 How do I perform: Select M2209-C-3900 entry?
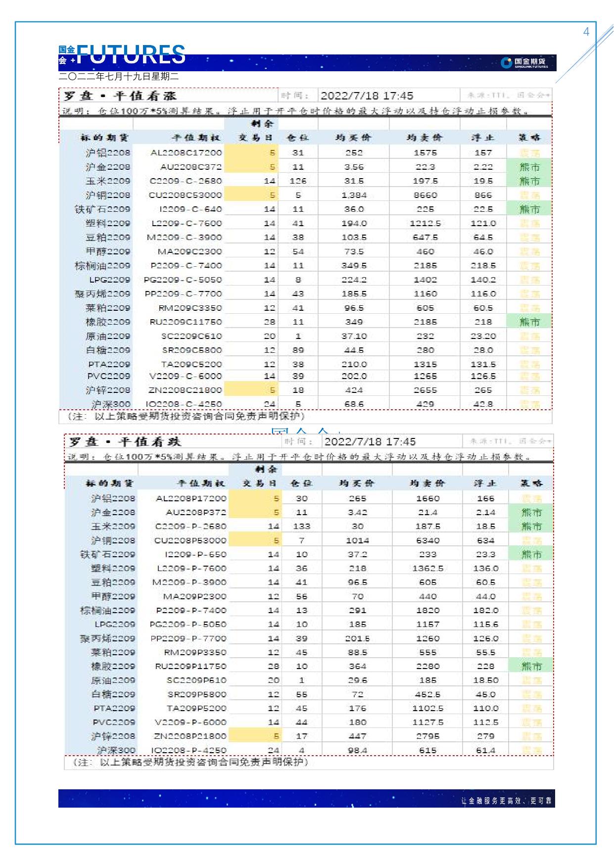pos(185,237)
